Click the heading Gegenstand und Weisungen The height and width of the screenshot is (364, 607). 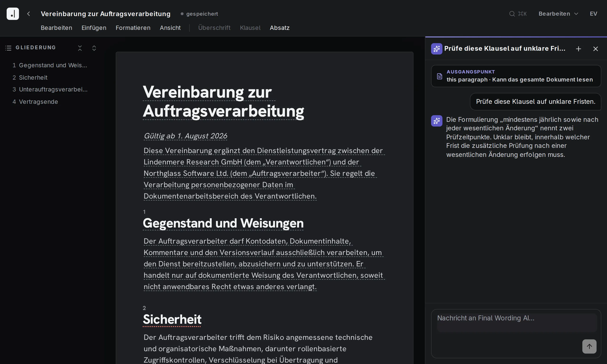click(223, 223)
